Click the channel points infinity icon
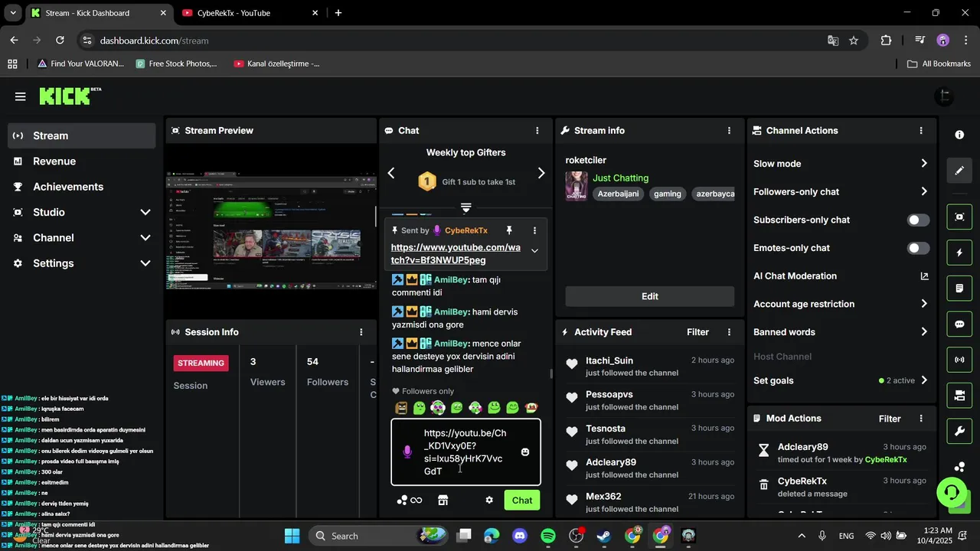The image size is (980, 551). point(410,500)
